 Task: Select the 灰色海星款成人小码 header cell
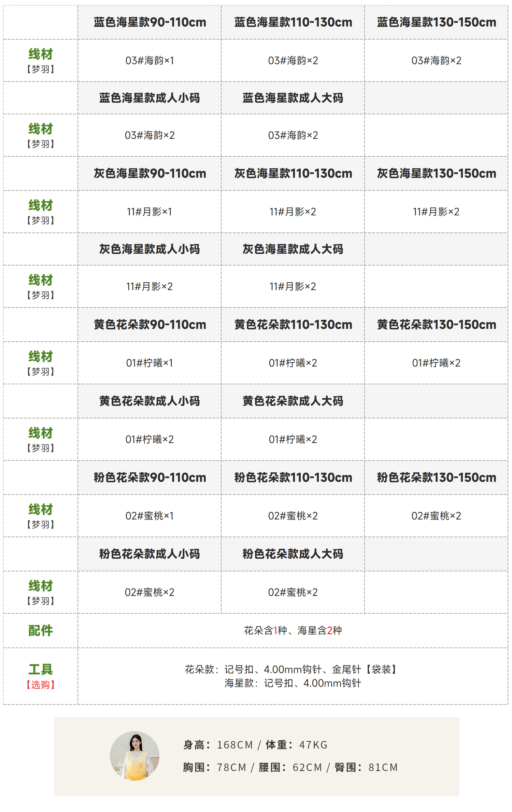click(150, 249)
